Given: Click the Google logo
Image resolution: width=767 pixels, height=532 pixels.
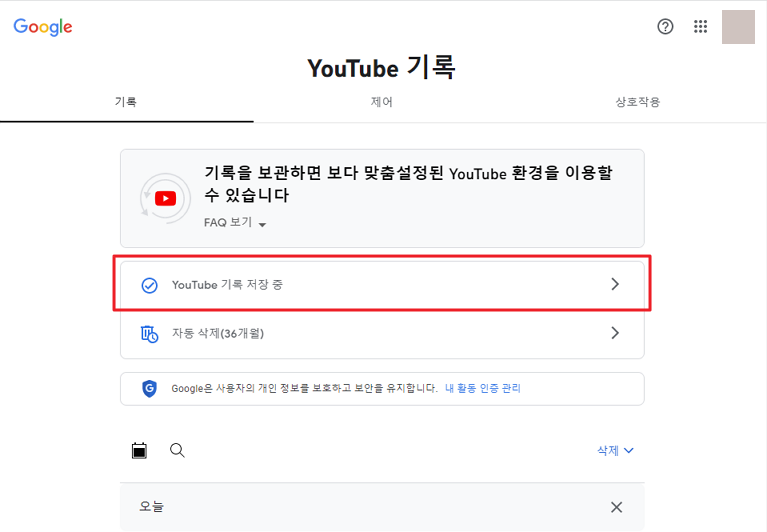Looking at the screenshot, I should (x=43, y=27).
